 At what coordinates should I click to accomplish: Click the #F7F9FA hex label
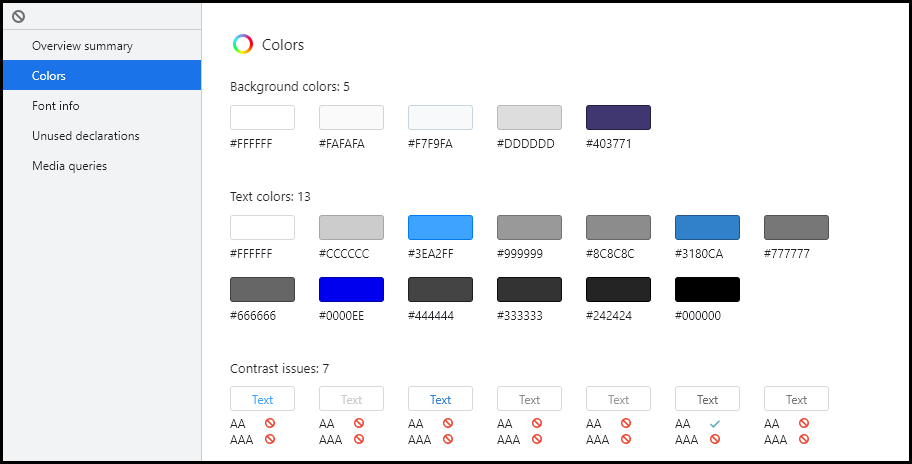pos(430,144)
